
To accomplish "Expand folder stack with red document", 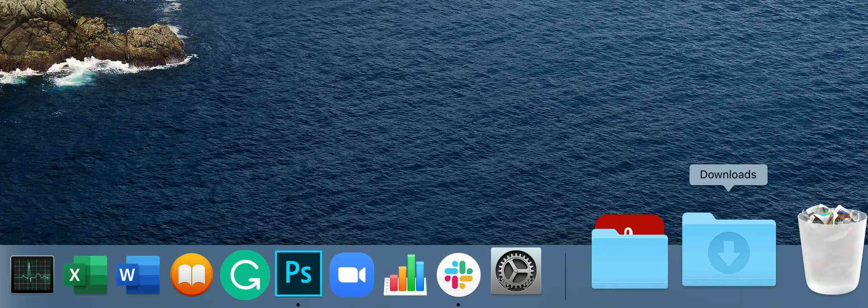I will tap(629, 255).
